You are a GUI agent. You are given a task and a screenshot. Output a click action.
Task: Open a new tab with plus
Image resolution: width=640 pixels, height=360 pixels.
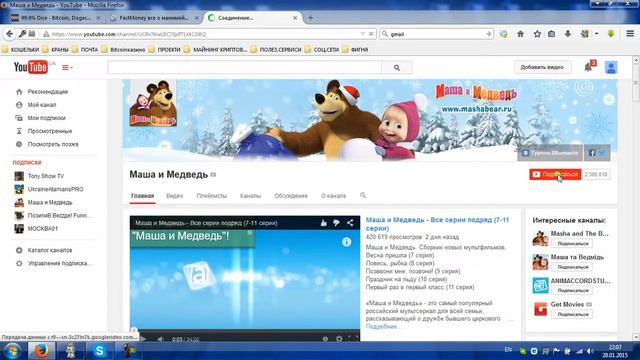pyautogui.click(x=311, y=18)
